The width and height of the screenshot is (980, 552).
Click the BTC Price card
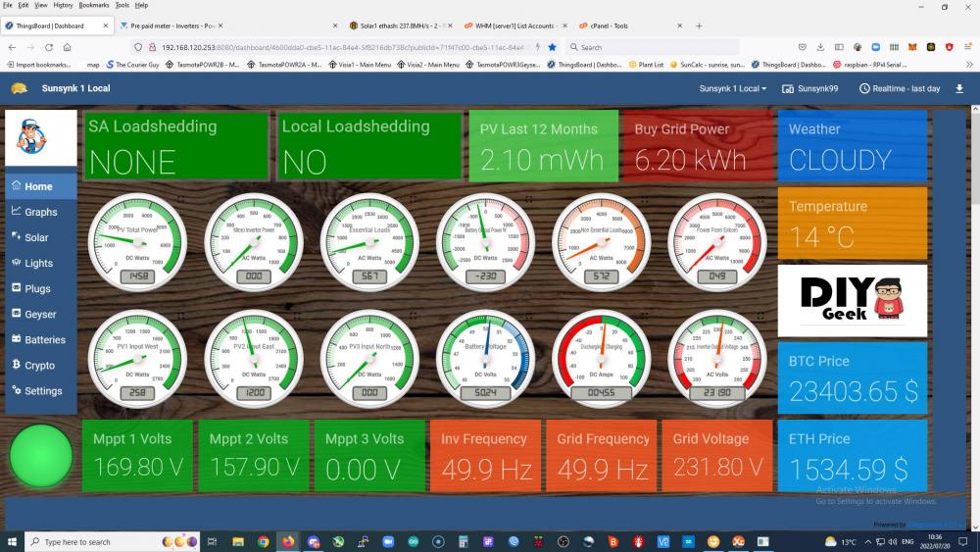pyautogui.click(x=853, y=378)
